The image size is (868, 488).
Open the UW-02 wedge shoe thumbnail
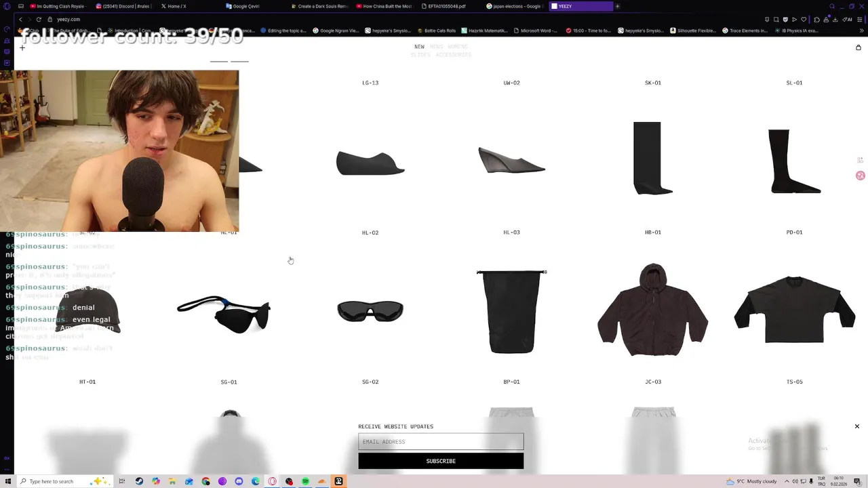[511, 160]
